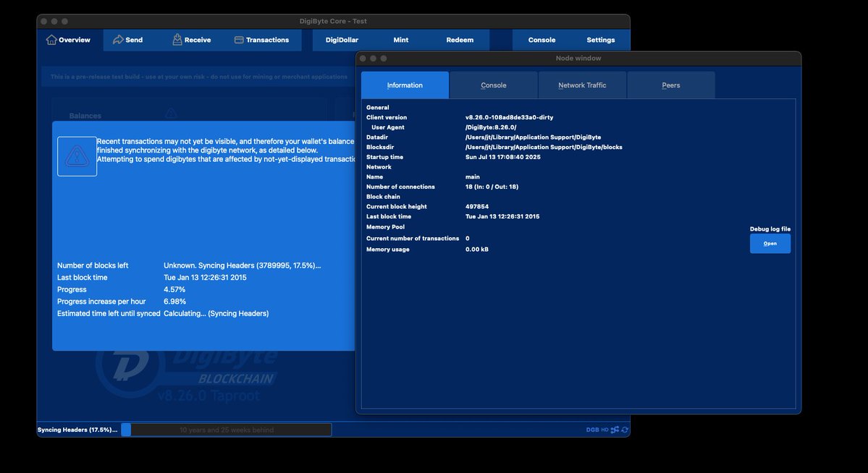Click the HD wallet indicator in status bar
The image size is (868, 473).
click(x=604, y=430)
